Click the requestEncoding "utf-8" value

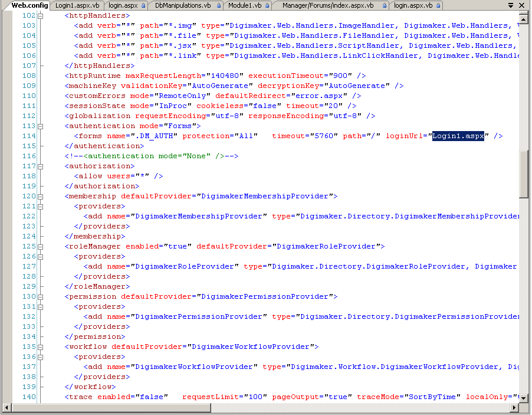click(227, 116)
